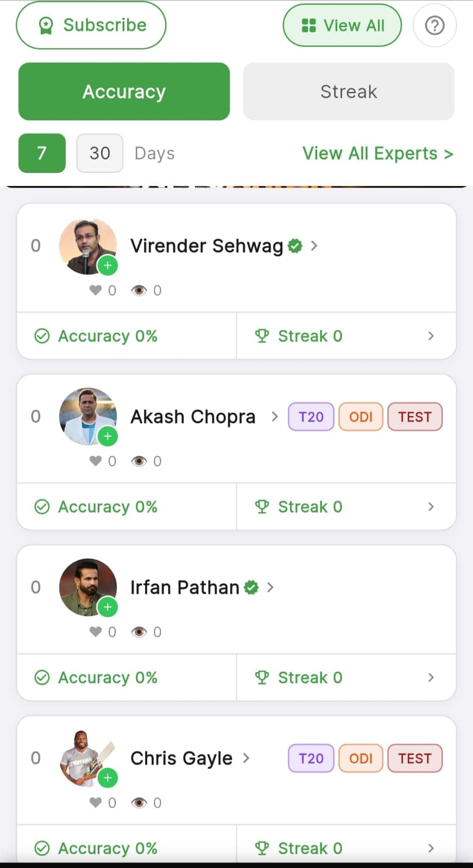Select the Accuracy tab
The height and width of the screenshot is (868, 473).
(124, 91)
